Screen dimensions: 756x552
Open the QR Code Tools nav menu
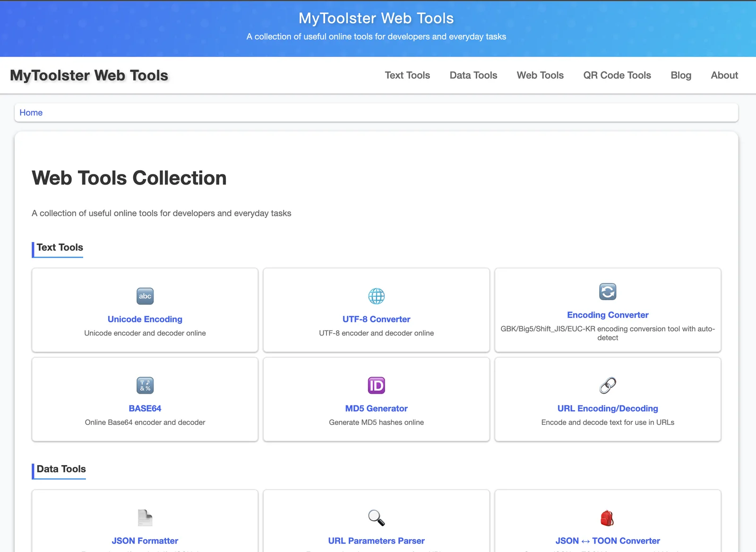coord(617,75)
